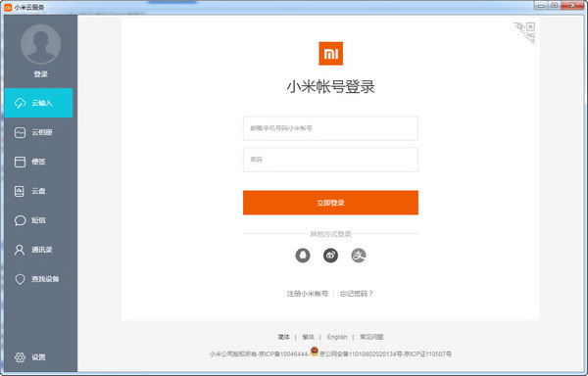This screenshot has height=376, width=588.
Task: Open the 云相册 sidebar item
Action: 38,132
